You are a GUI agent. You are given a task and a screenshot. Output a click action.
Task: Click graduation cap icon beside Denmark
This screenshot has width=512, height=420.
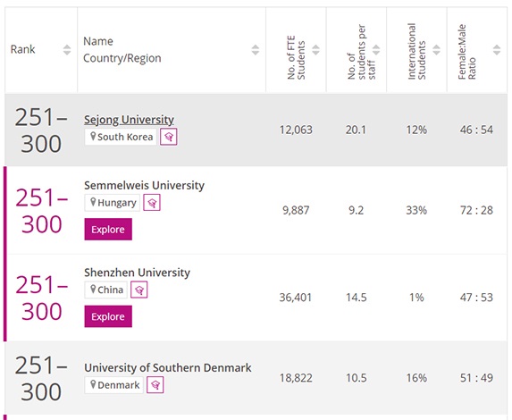[155, 385]
